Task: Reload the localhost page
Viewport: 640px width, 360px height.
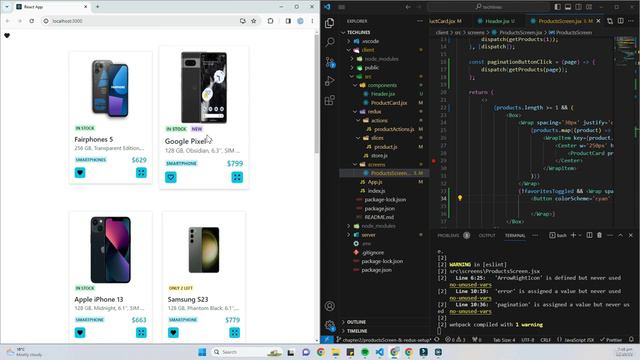Action: point(31,21)
